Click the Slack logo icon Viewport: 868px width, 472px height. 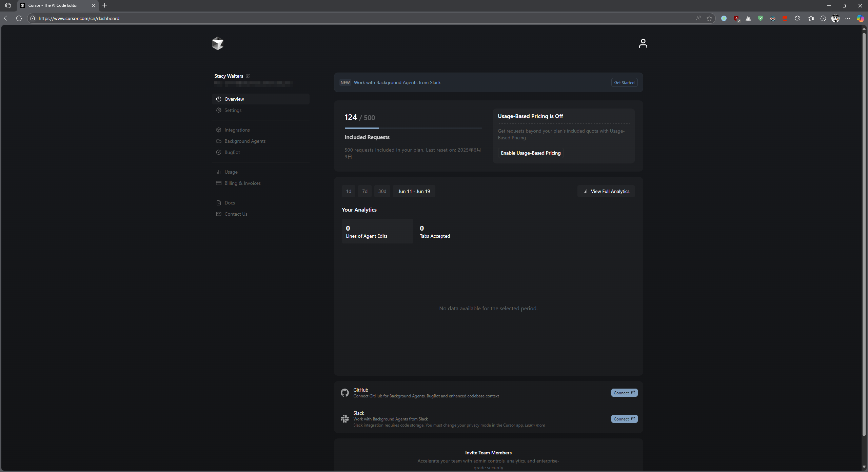[x=344, y=419]
